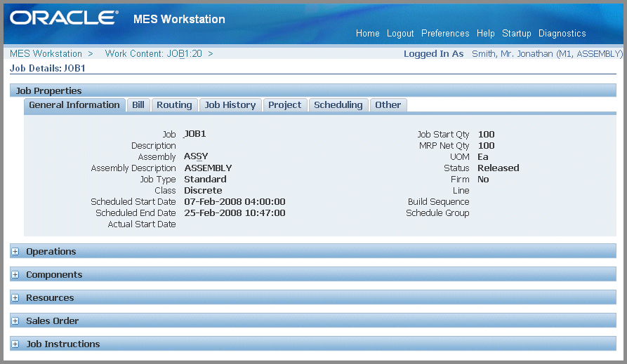Switch to the Scheduling tab
The image size is (627, 364).
tap(338, 105)
